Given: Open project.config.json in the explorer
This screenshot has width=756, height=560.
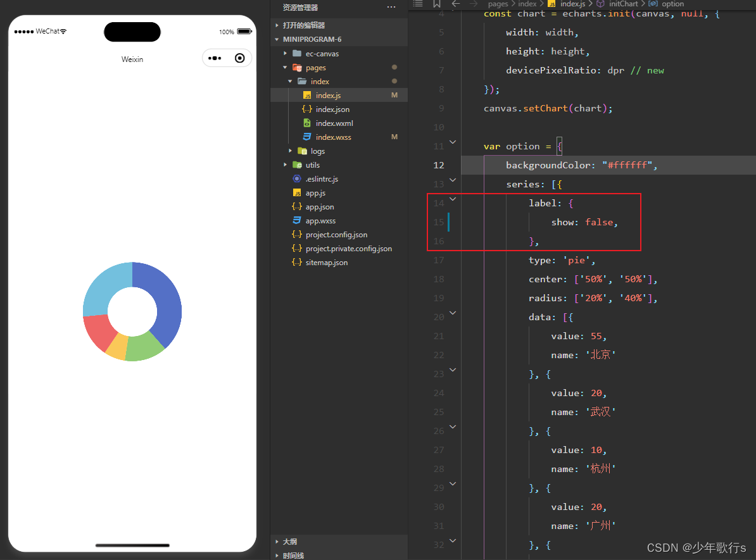Looking at the screenshot, I should pyautogui.click(x=339, y=235).
